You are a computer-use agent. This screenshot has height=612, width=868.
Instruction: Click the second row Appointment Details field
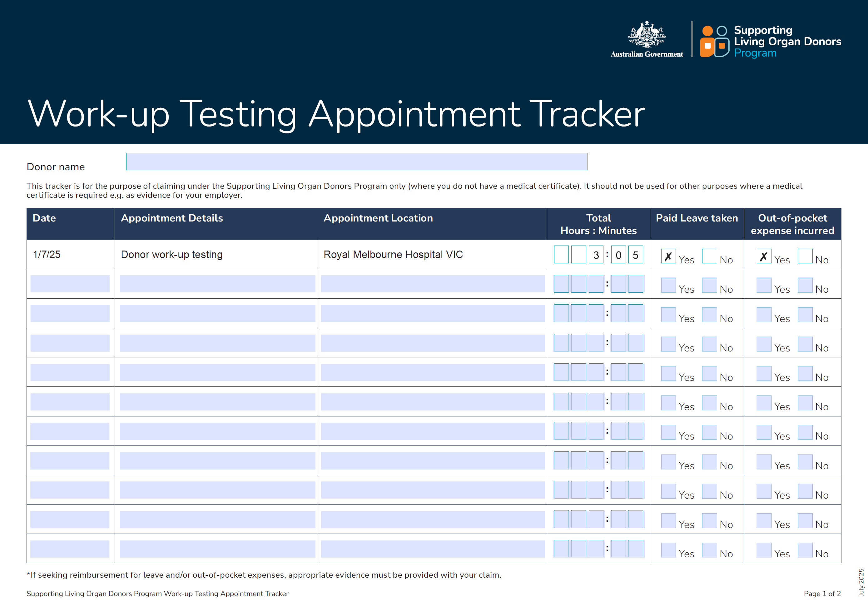click(x=217, y=284)
